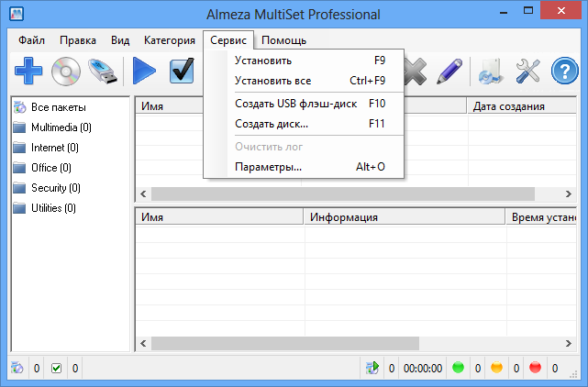Click the 00:00:00 timer in status bar
The width and height of the screenshot is (588, 387).
click(x=423, y=369)
